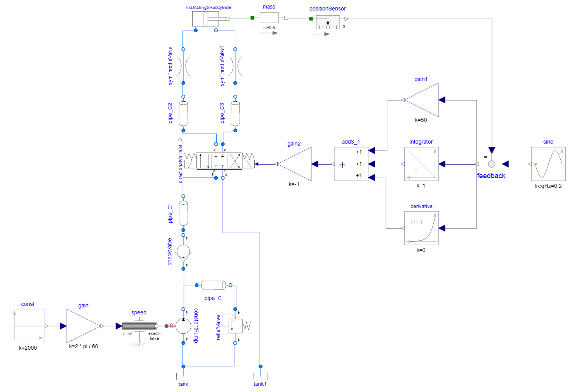Image resolution: width=577 pixels, height=392 pixels.
Task: Click the tank1 reservoir symbol
Action: coord(260,376)
